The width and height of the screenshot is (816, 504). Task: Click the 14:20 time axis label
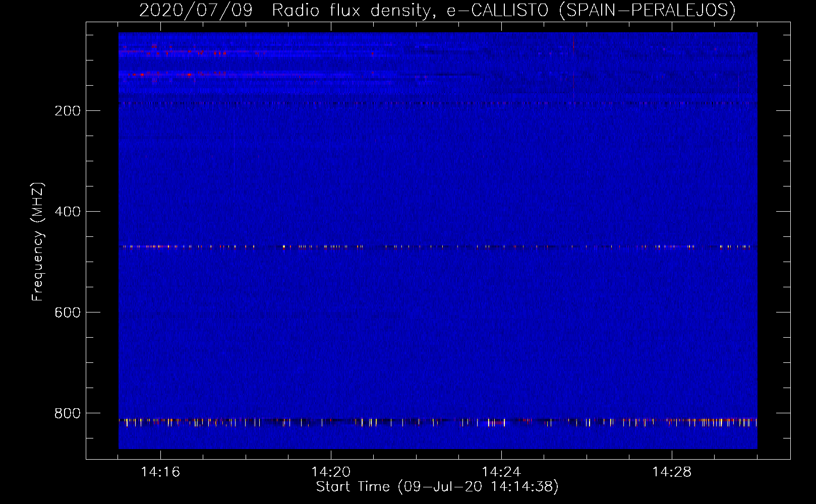click(330, 472)
